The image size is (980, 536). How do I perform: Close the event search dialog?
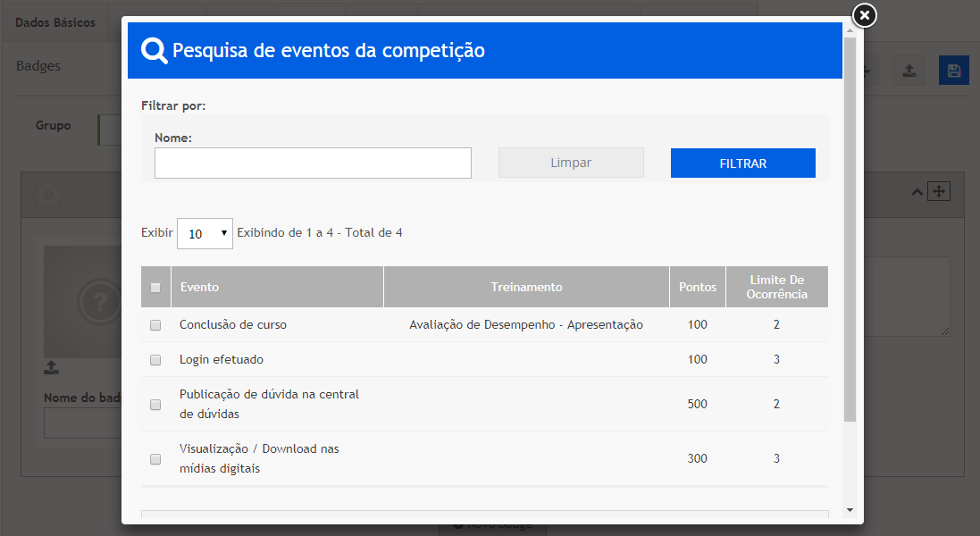(x=864, y=15)
